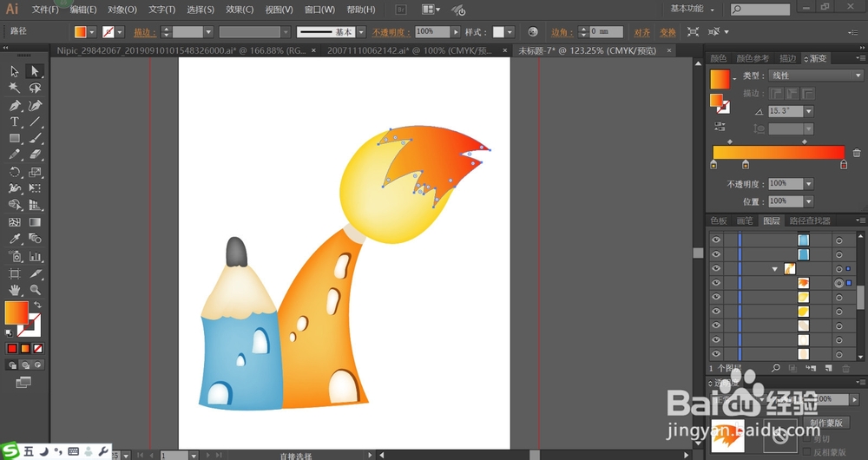Collapse the group layer with triangle arrow
The image size is (868, 460).
(775, 269)
